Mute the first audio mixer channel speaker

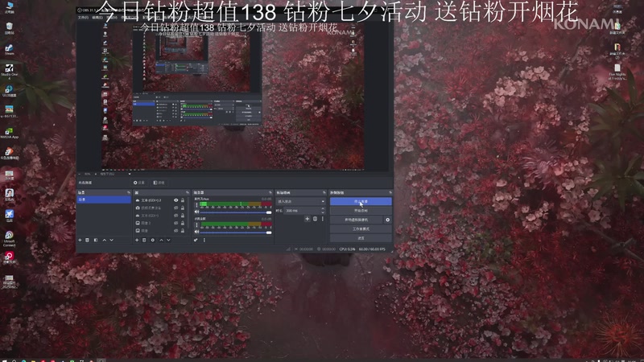pyautogui.click(x=196, y=212)
